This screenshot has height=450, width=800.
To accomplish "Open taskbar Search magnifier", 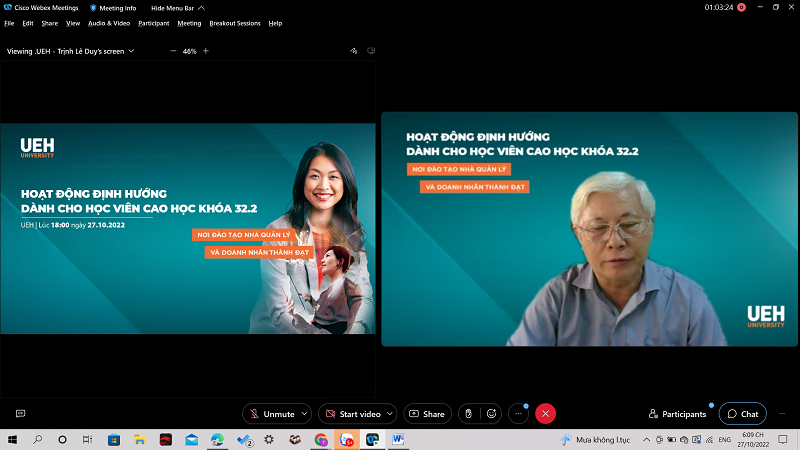I will click(37, 440).
